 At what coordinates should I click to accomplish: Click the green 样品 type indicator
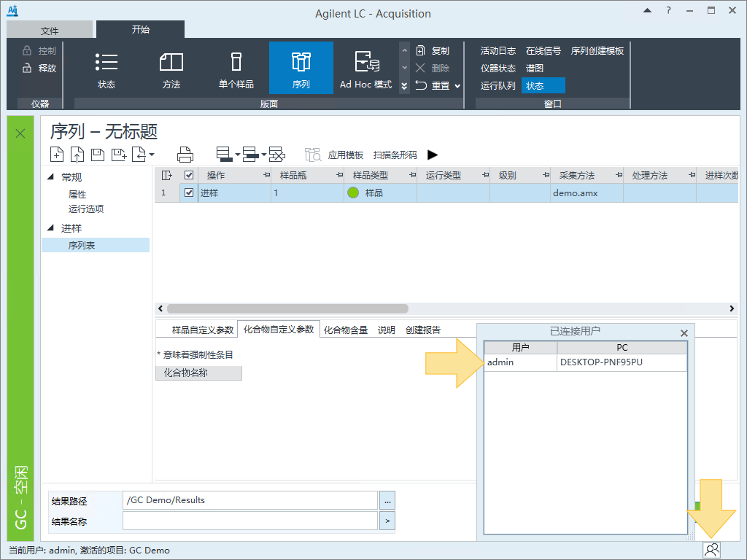click(353, 192)
